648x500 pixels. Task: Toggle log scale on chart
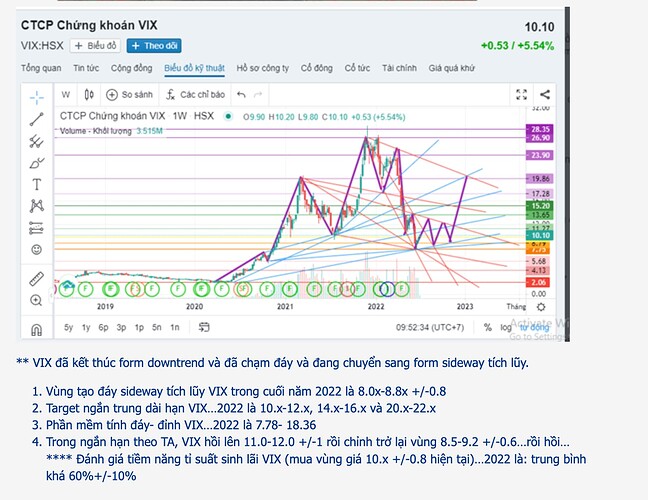(x=508, y=327)
